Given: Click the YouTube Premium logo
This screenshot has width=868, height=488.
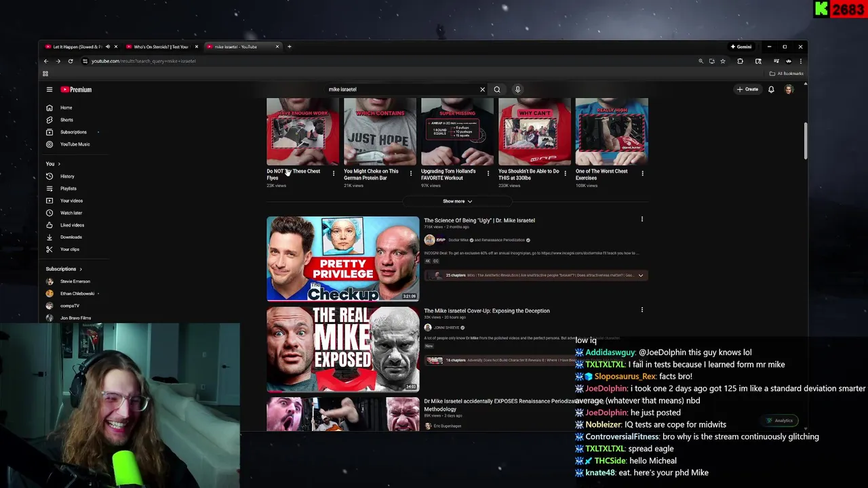Looking at the screenshot, I should pos(76,89).
